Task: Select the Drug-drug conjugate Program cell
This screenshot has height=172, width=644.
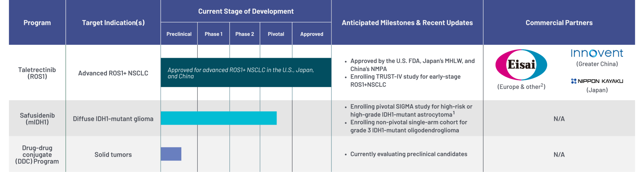Action: [37, 154]
